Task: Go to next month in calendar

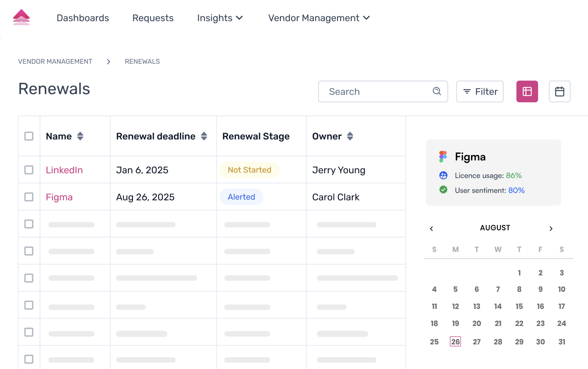Action: (551, 229)
